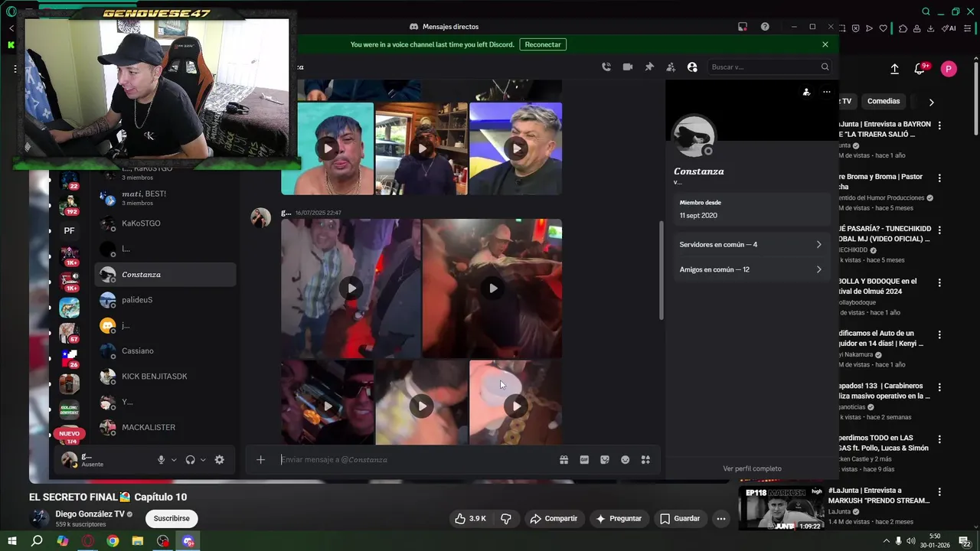The height and width of the screenshot is (551, 980).
Task: Click the Preguntar button
Action: [x=619, y=518]
